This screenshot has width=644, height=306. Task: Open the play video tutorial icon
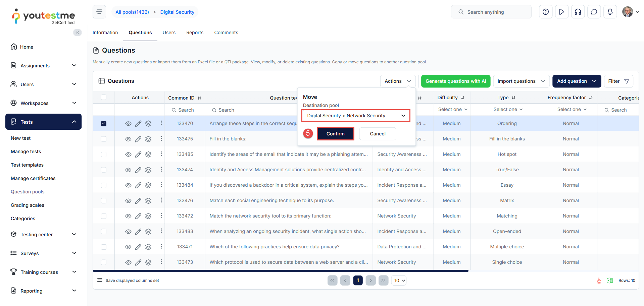pos(562,12)
